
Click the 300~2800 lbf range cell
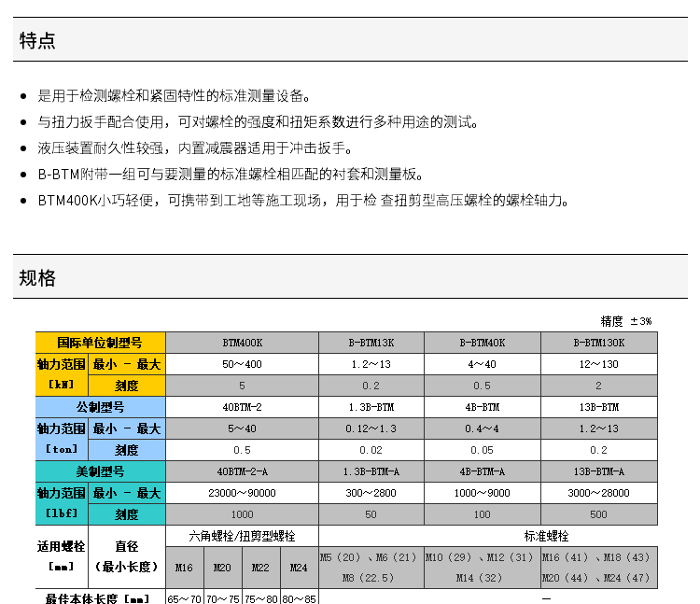[371, 492]
